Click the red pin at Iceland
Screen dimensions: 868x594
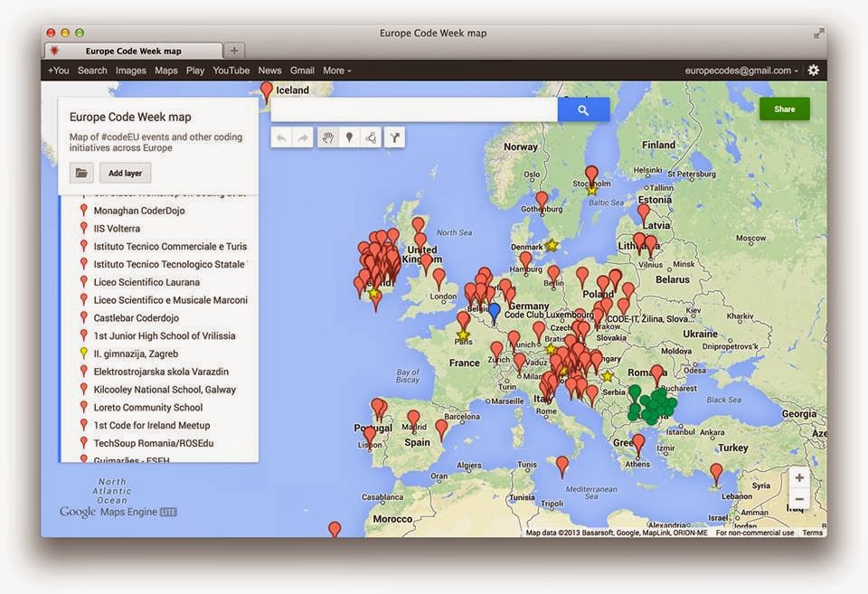point(267,92)
